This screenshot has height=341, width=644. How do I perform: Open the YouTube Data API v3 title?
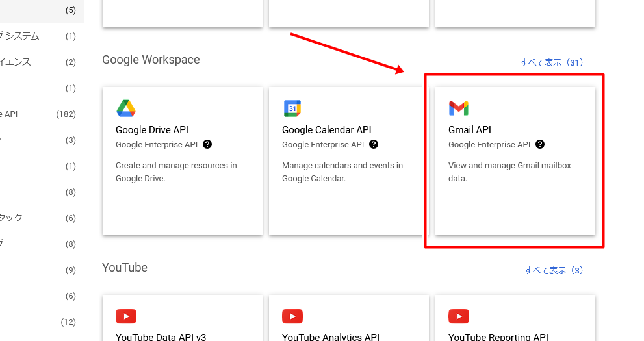point(161,337)
